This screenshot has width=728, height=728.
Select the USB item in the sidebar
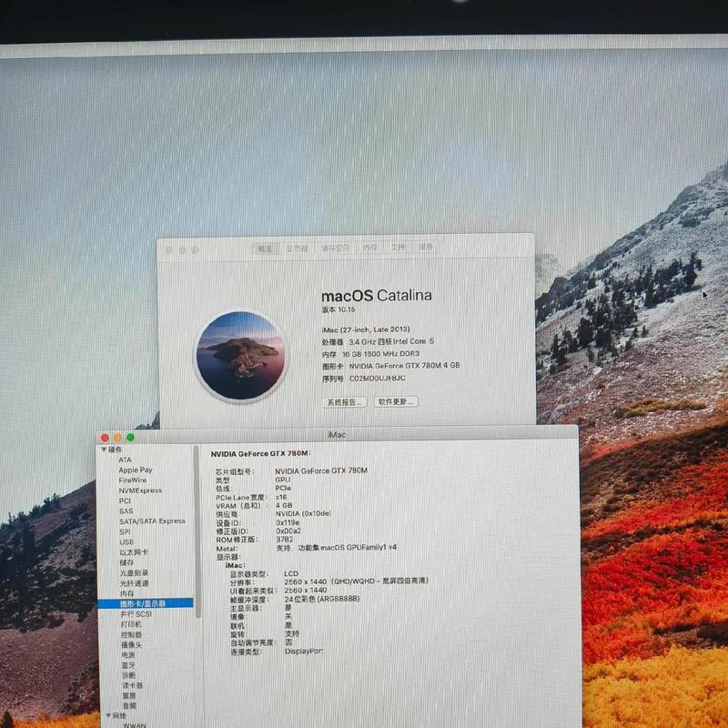[x=126, y=542]
